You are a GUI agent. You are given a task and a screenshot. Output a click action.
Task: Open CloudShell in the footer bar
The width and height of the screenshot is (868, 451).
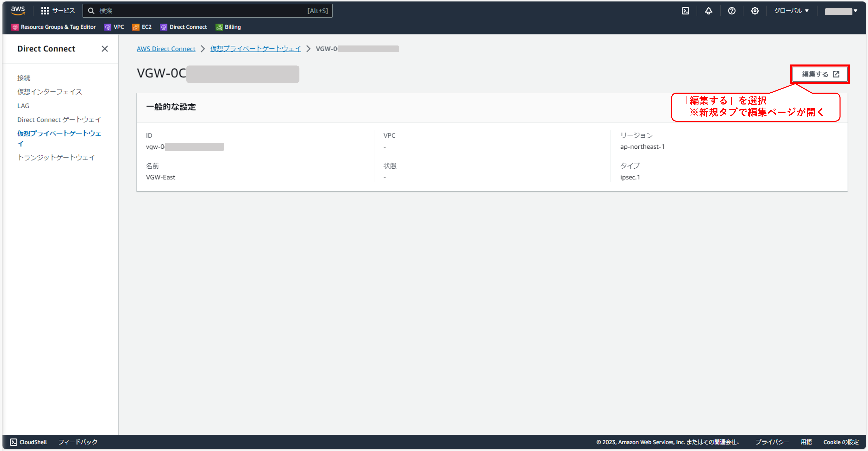tap(28, 442)
